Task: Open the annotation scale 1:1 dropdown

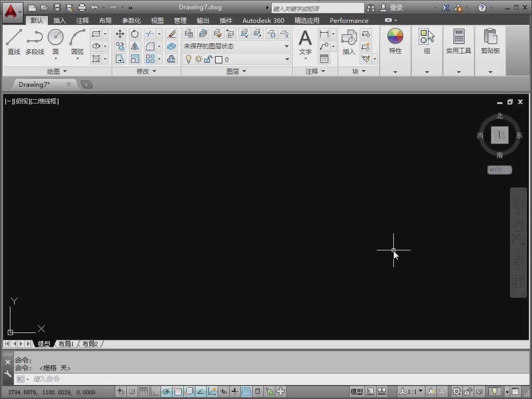Action: coord(412,392)
